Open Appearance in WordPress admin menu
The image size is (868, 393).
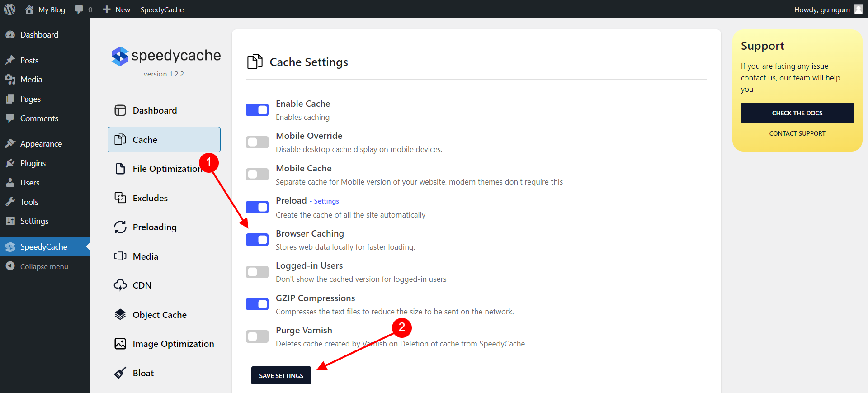(x=45, y=144)
